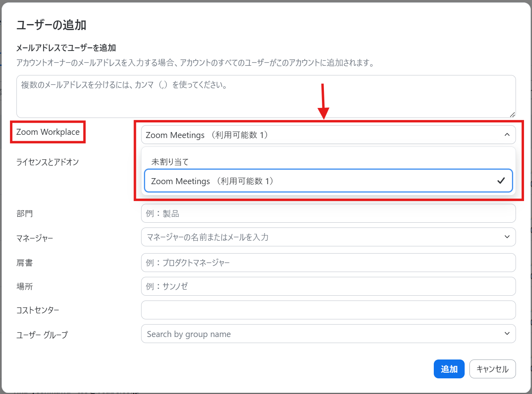Viewport: 532px width, 394px height.
Task: Click the コストセンター input field
Action: tap(328, 310)
